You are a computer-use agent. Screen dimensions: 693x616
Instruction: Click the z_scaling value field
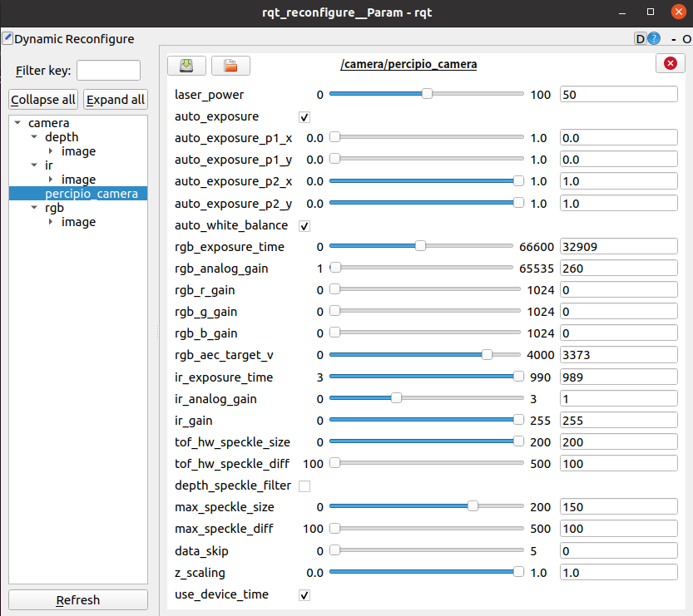[618, 572]
